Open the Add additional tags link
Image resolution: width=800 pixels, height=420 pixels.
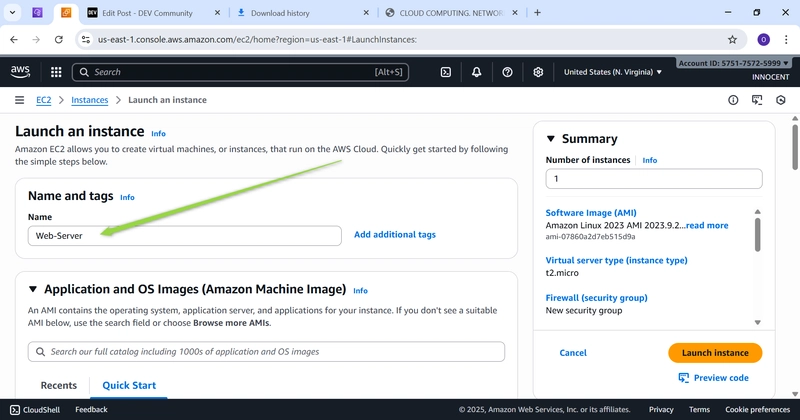point(395,235)
